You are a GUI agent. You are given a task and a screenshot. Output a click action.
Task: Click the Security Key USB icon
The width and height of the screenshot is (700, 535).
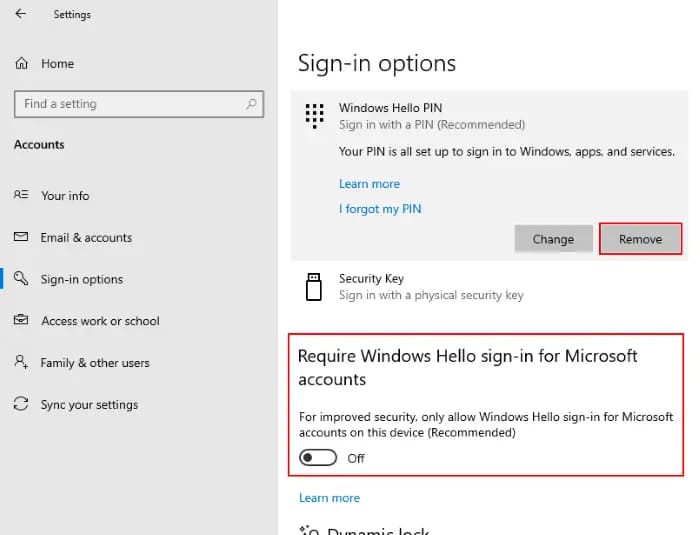point(314,287)
